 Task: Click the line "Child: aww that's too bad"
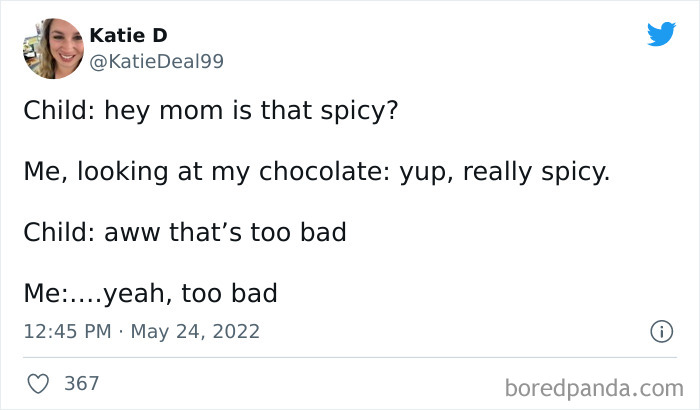click(x=184, y=233)
